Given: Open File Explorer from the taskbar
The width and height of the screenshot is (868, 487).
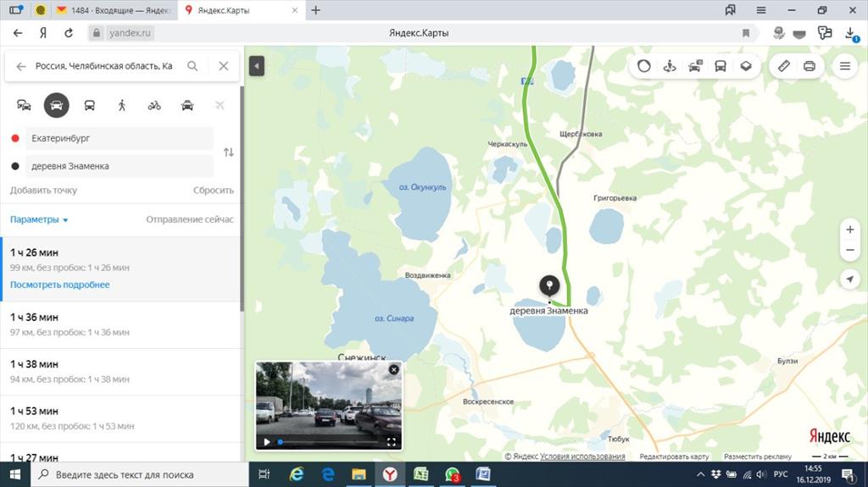Looking at the screenshot, I should [x=359, y=474].
